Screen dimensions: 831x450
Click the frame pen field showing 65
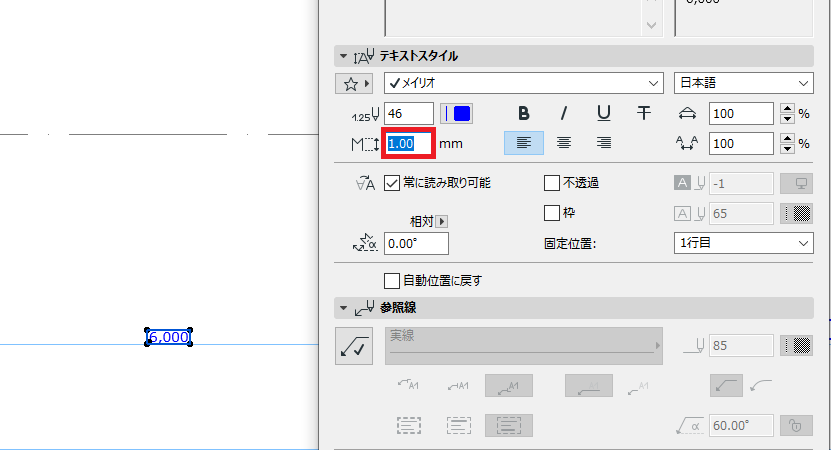click(x=741, y=214)
